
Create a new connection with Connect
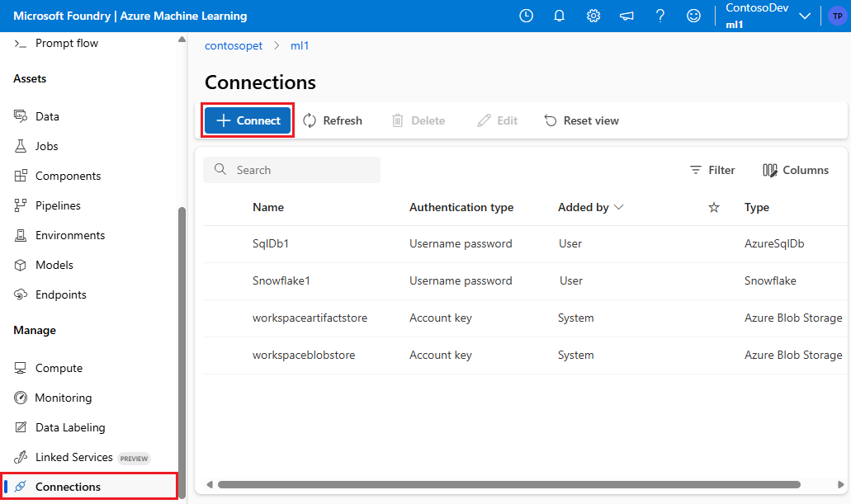coord(247,120)
